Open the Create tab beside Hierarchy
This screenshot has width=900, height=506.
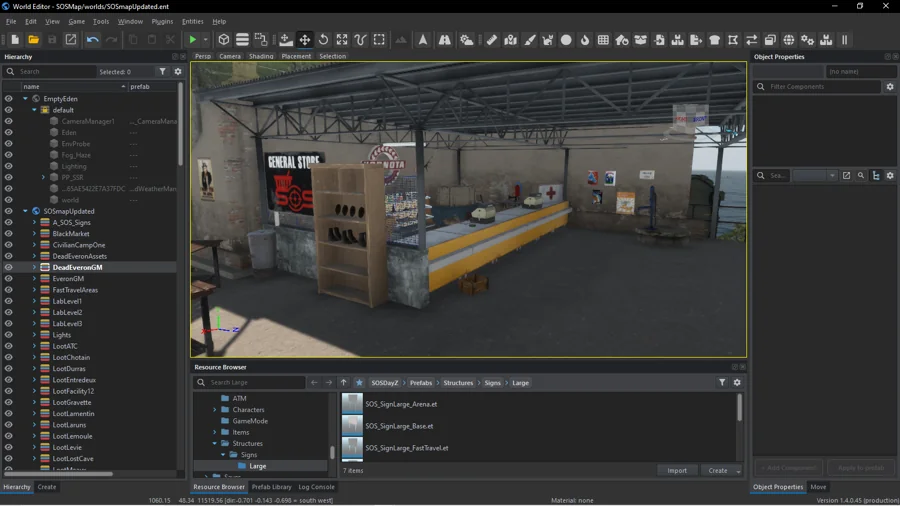click(46, 487)
